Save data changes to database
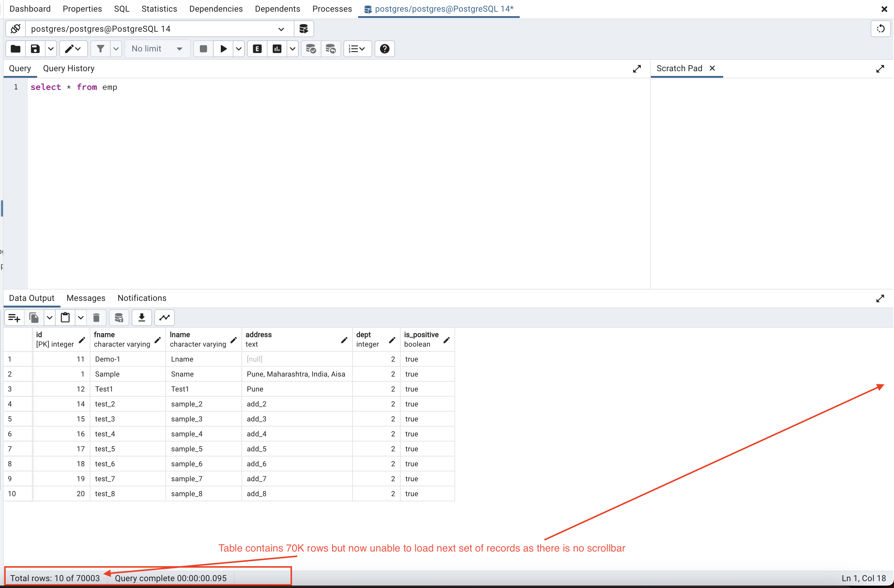The width and height of the screenshot is (894, 588). click(x=119, y=318)
